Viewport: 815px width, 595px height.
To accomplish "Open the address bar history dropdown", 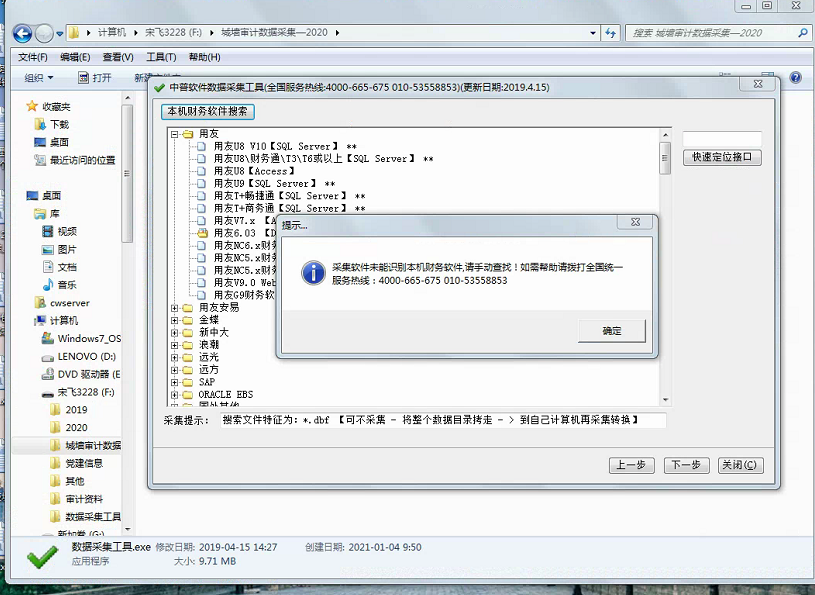I will (593, 33).
